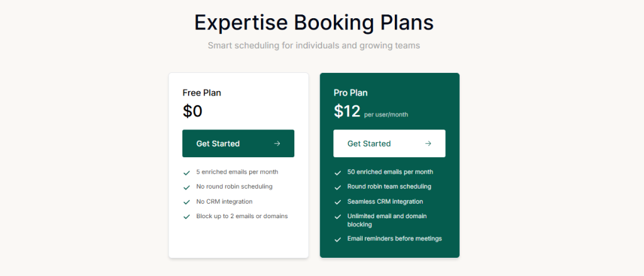This screenshot has height=276, width=644.
Task: Select the Expertise Booking Plans heading
Action: [314, 23]
